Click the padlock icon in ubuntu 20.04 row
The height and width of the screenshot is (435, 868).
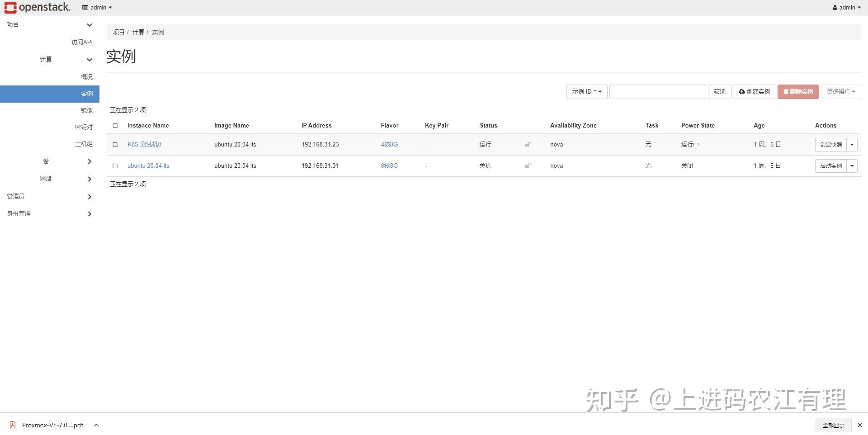point(527,165)
